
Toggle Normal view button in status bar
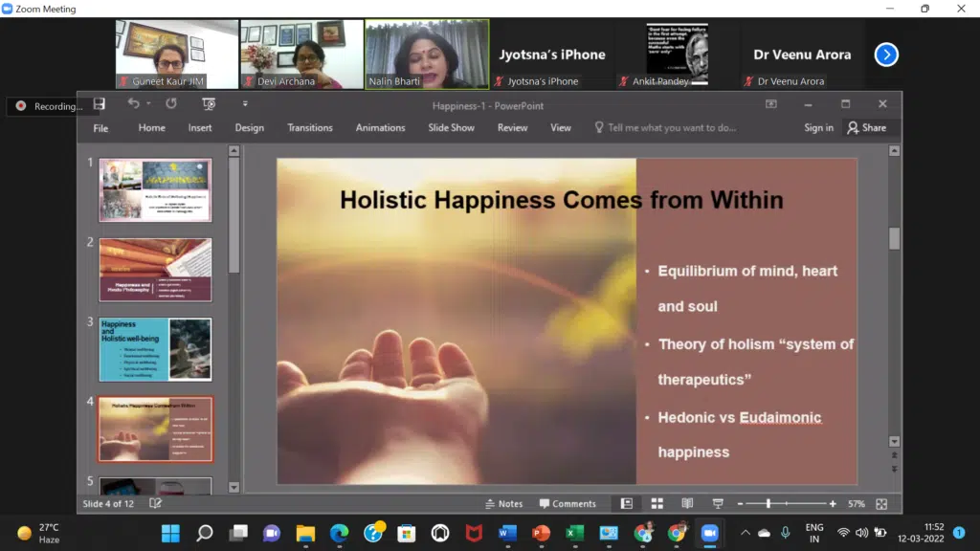tap(627, 503)
